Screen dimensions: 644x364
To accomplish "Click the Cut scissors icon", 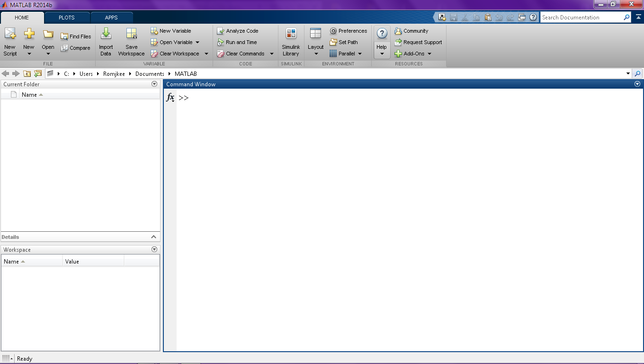I will (465, 18).
